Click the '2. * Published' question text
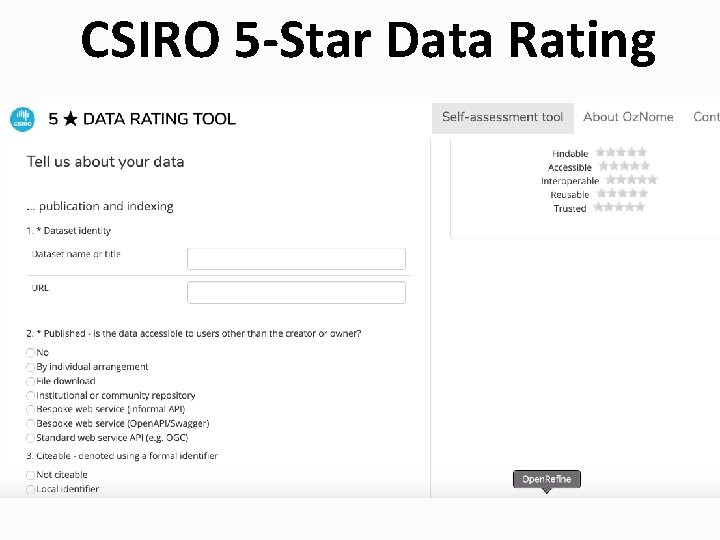 [193, 333]
